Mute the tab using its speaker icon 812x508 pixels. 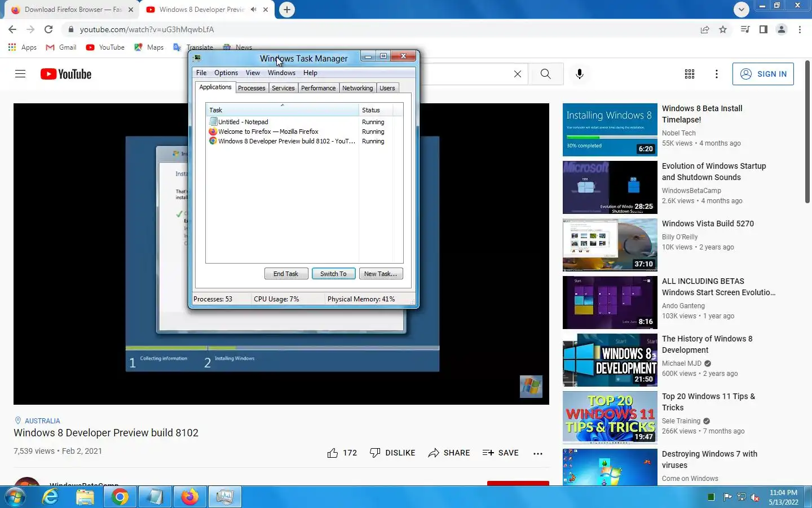[253, 10]
